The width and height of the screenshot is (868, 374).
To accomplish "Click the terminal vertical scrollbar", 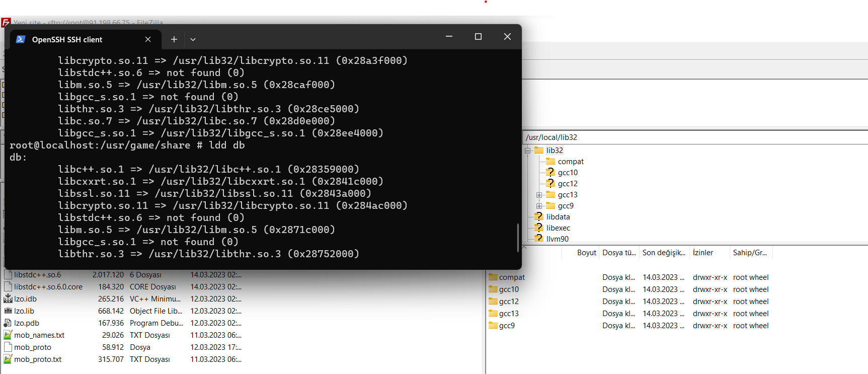I will (x=518, y=238).
